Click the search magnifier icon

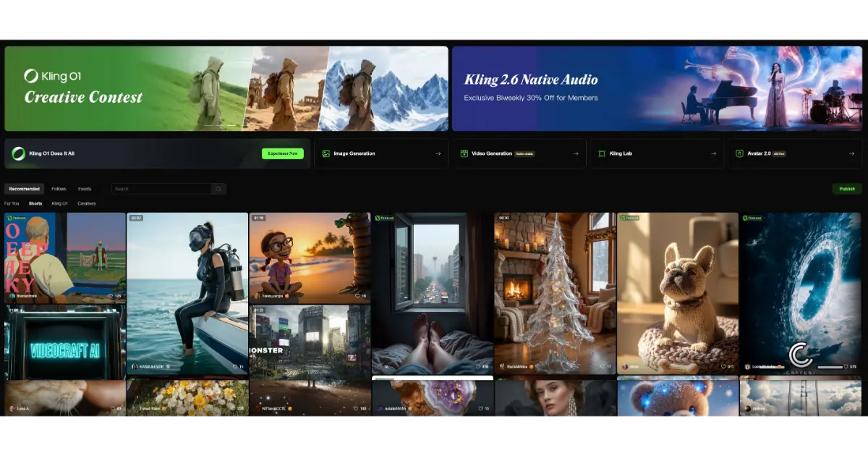click(x=218, y=189)
